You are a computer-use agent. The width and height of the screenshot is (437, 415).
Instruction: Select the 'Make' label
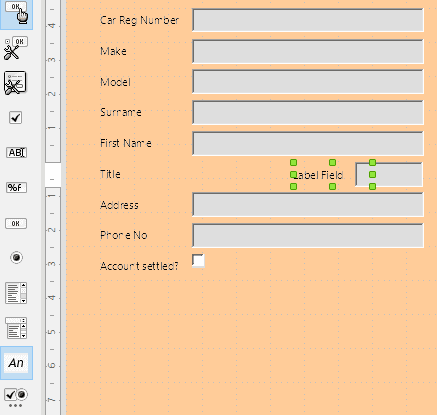tap(113, 51)
